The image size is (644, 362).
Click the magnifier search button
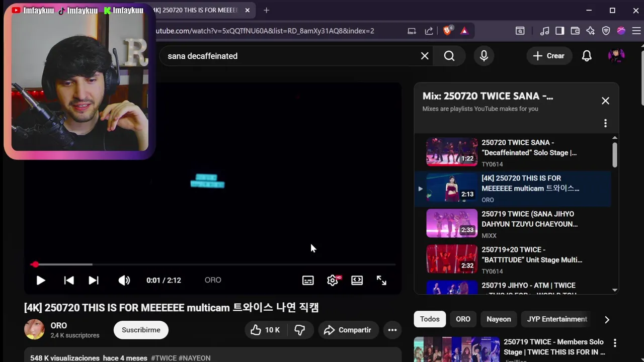point(449,56)
